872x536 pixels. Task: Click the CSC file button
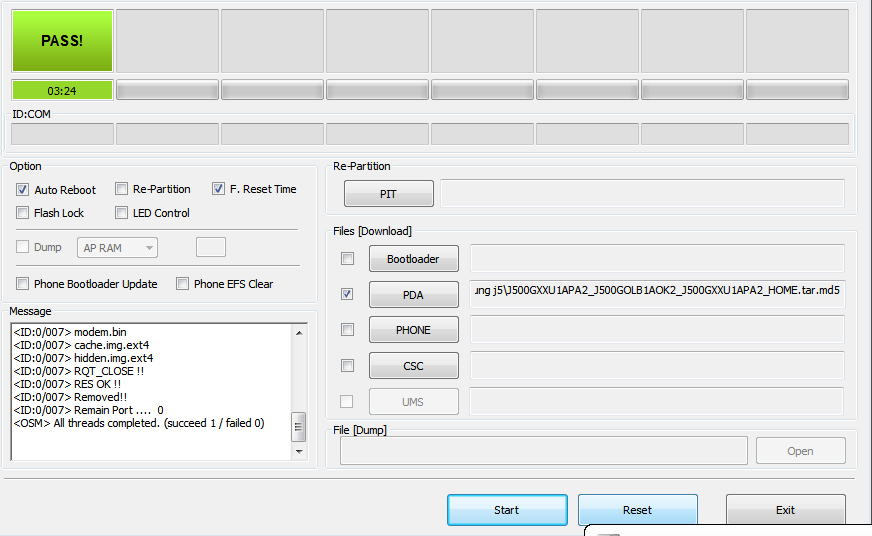[413, 366]
